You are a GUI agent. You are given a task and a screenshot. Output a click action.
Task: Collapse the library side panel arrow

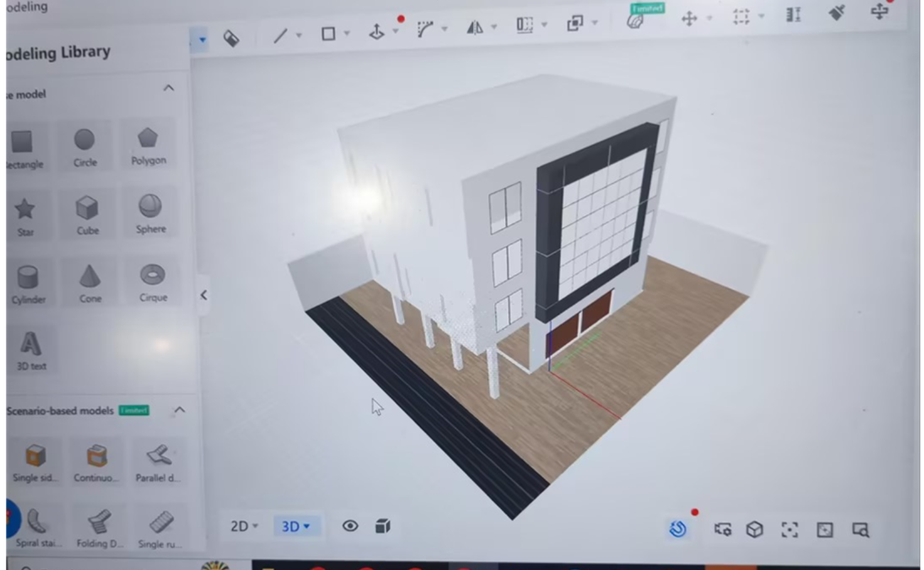pos(204,295)
